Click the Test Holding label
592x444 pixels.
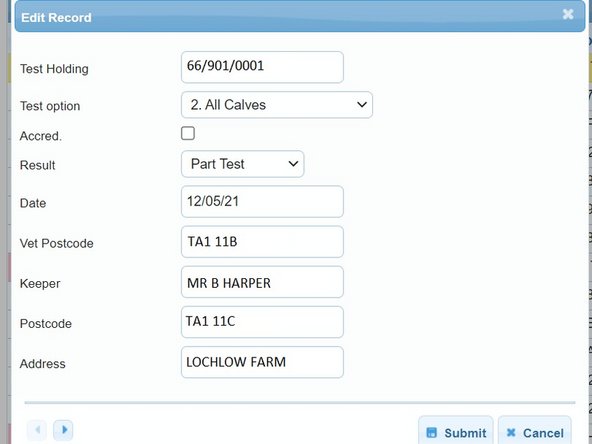(54, 69)
